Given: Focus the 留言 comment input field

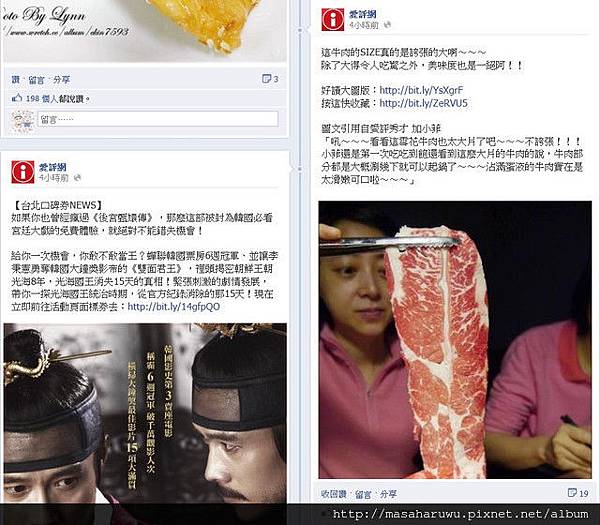Looking at the screenshot, I should click(158, 119).
